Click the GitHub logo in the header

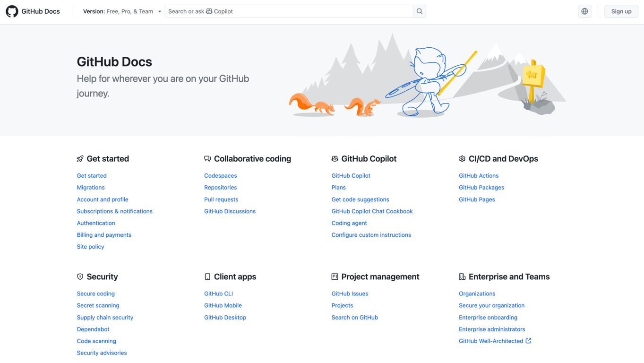(x=12, y=11)
